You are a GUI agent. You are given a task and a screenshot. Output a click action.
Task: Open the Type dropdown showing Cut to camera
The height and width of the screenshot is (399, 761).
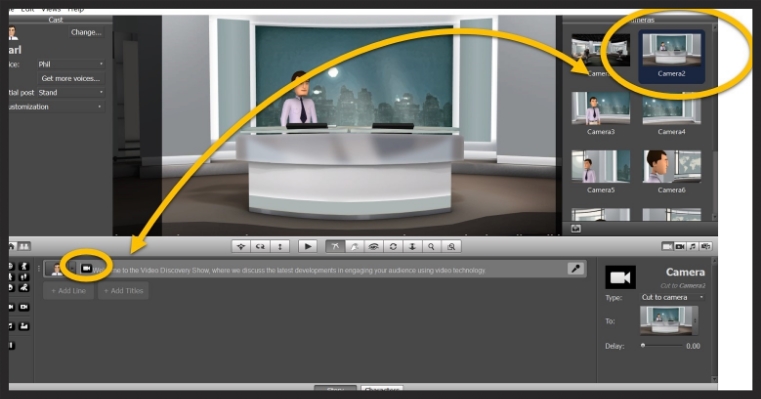click(672, 297)
